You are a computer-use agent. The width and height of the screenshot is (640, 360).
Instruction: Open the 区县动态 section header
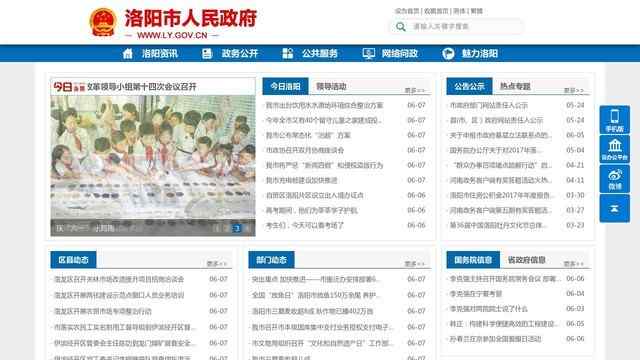point(73,260)
